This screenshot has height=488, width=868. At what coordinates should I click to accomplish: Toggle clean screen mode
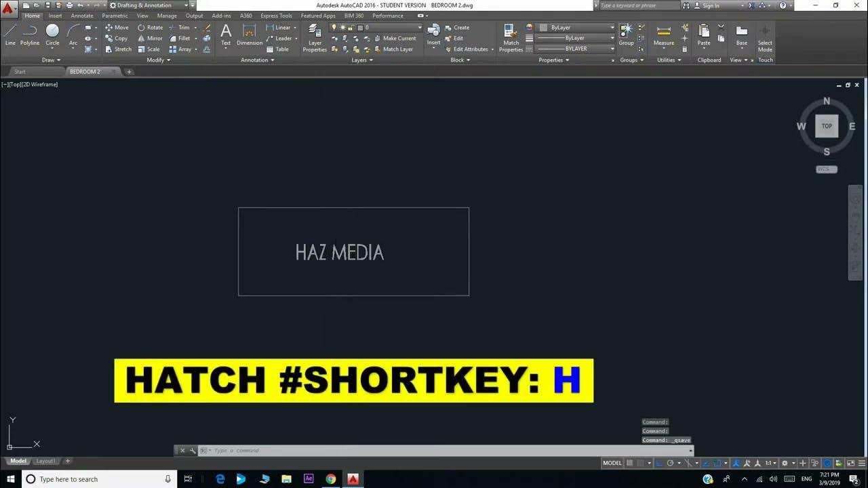(851, 463)
